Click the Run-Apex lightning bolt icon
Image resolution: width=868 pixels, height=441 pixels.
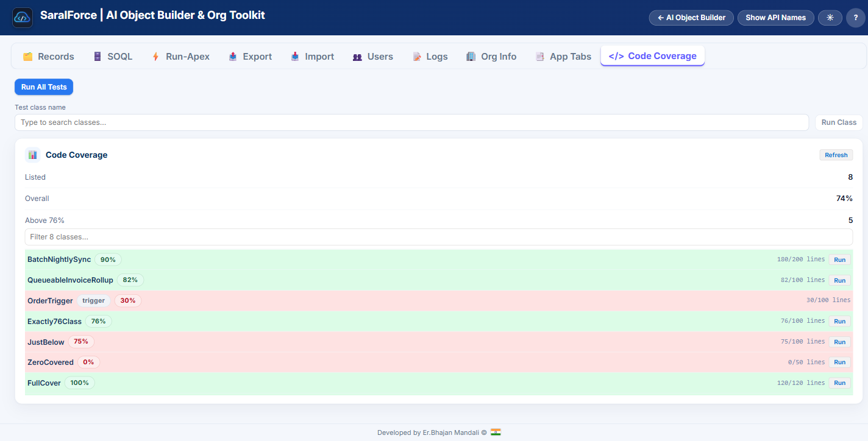click(155, 57)
